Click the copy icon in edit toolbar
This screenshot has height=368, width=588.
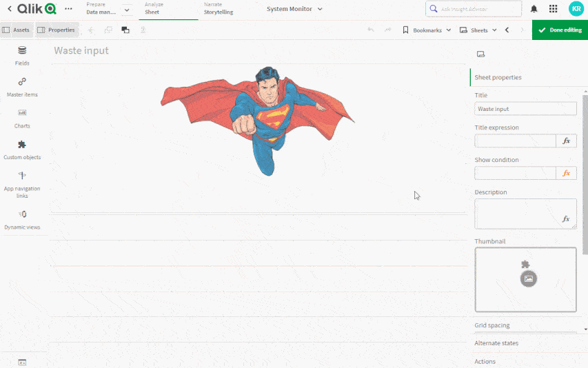(x=108, y=30)
